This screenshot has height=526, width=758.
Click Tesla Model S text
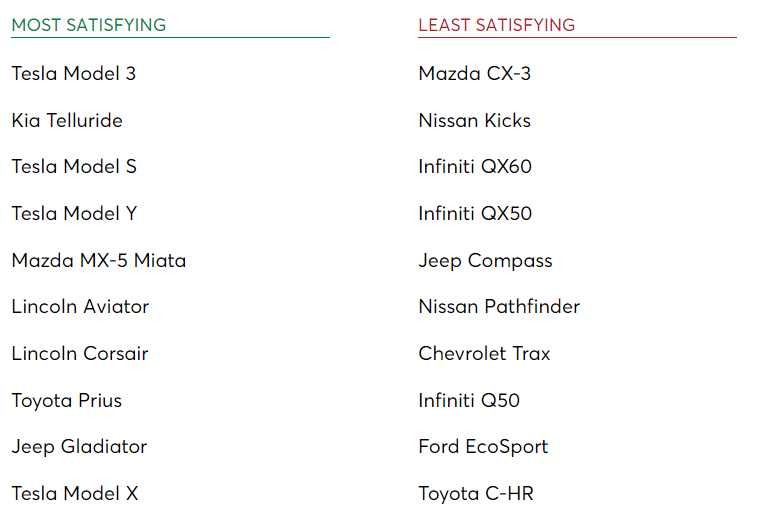tap(74, 167)
